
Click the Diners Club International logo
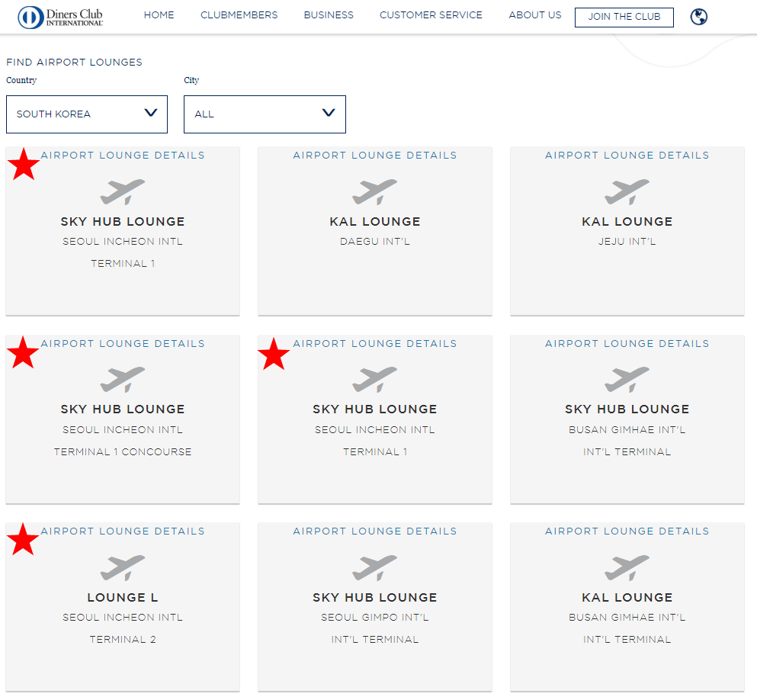[x=60, y=17]
